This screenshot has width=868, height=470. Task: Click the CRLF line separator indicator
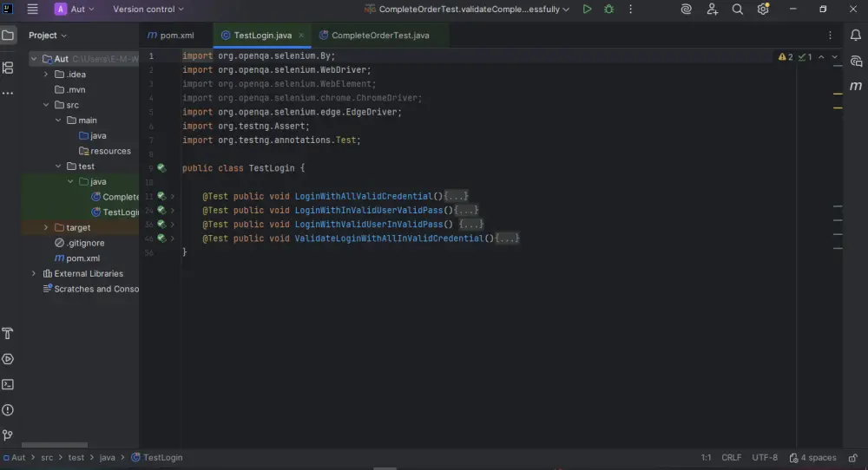point(731,457)
